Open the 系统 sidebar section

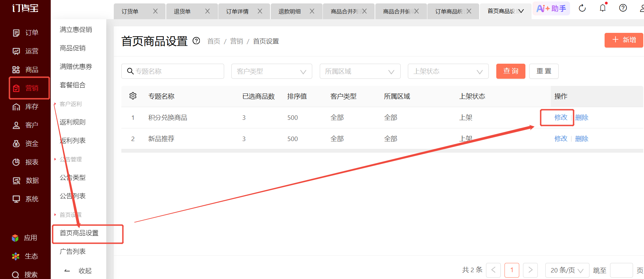tap(25, 199)
